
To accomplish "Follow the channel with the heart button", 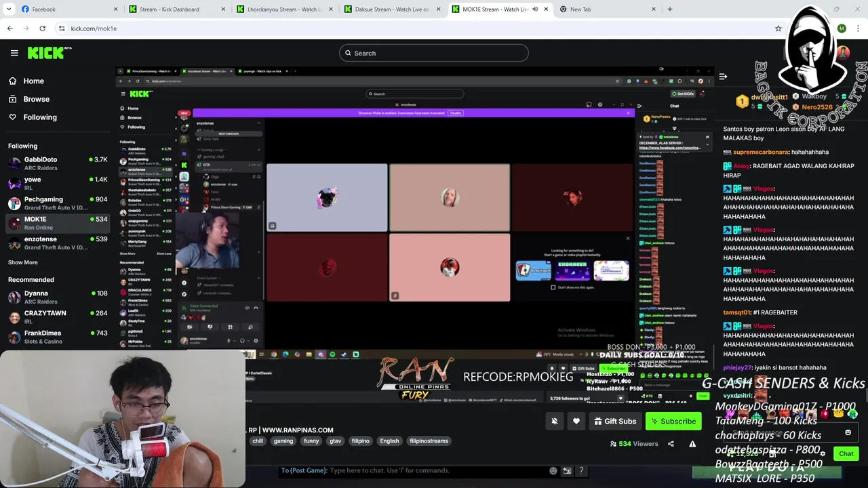I will coord(576,421).
